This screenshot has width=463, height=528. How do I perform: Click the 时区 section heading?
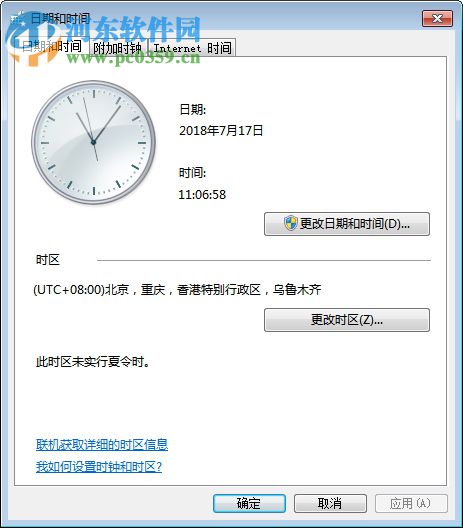[47, 260]
